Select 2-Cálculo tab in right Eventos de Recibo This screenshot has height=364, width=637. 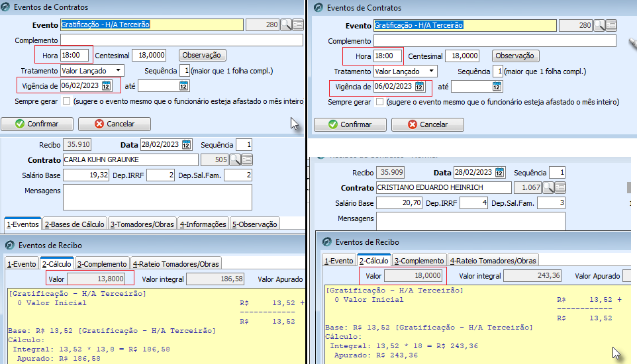point(374,260)
